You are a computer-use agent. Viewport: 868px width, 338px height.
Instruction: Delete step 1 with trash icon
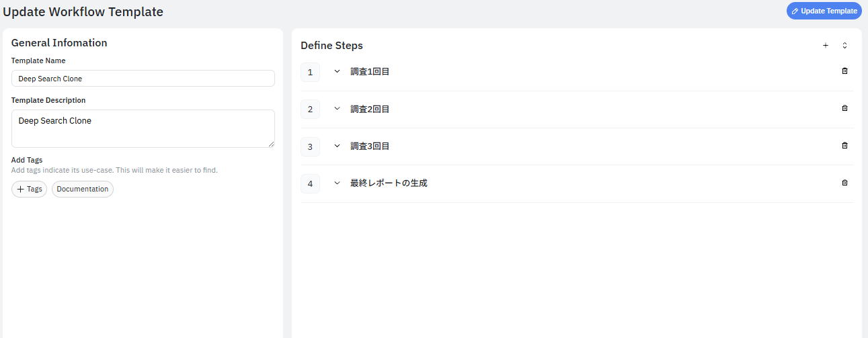pyautogui.click(x=844, y=71)
